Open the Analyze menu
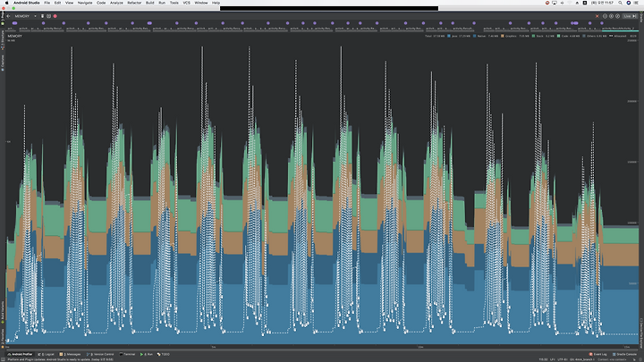This screenshot has width=644, height=362. point(116,3)
